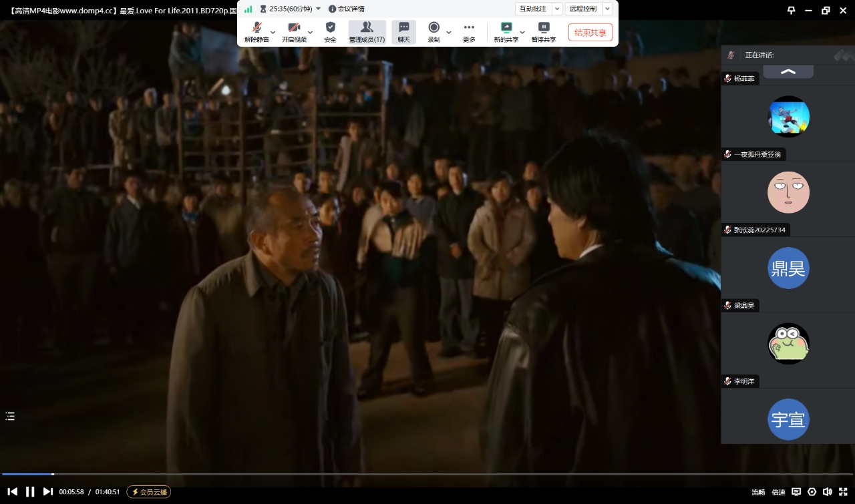Click the 结束共享 end share button
This screenshot has width=855, height=504.
coord(590,32)
